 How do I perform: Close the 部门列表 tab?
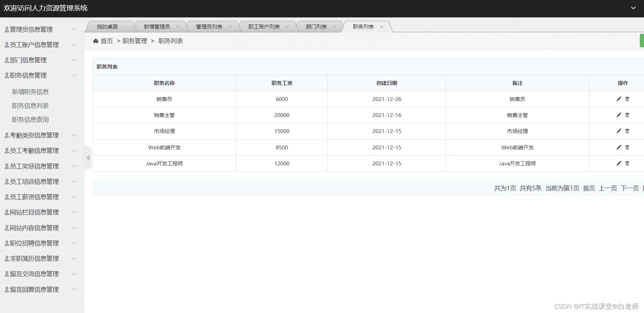click(335, 27)
